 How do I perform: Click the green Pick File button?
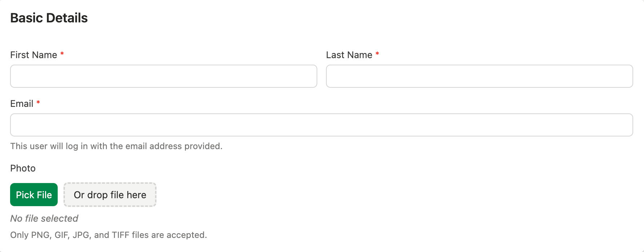coord(34,195)
